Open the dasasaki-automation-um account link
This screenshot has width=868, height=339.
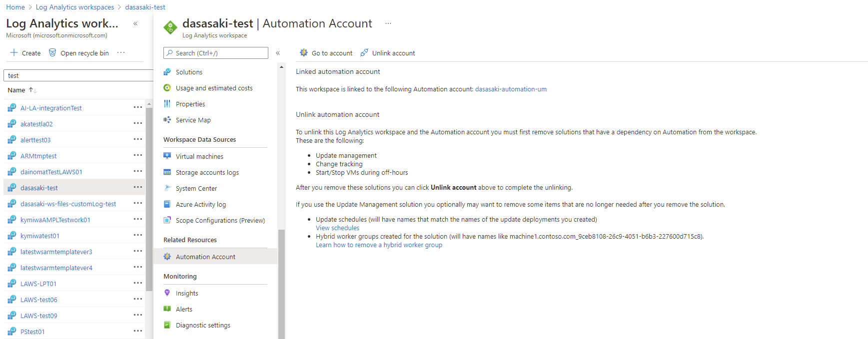coord(511,89)
